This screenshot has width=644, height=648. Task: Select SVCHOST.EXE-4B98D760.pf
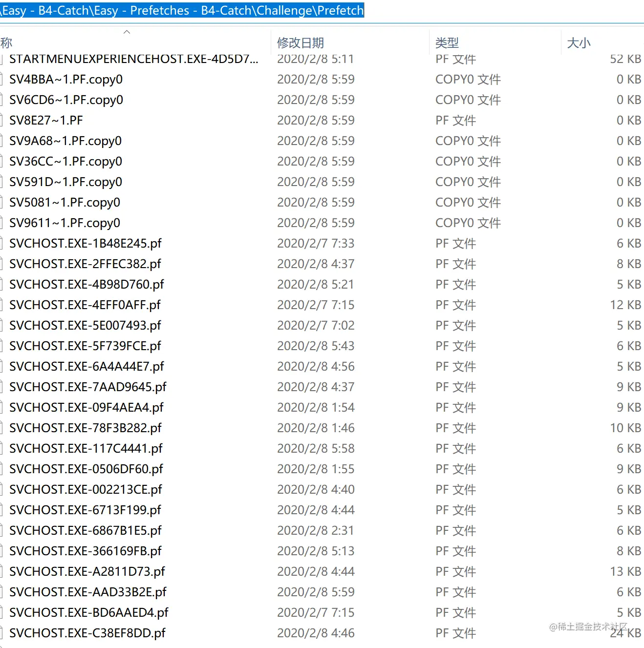(x=86, y=285)
